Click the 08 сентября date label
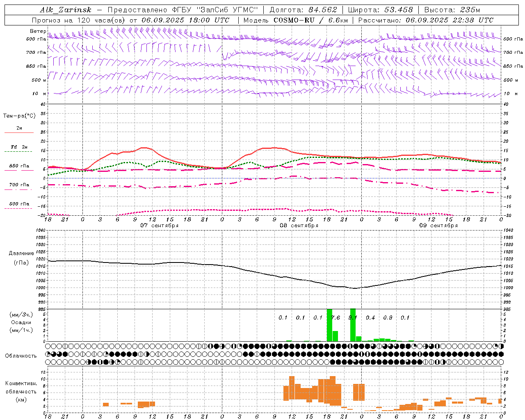525x420 pixels. pos(299,225)
